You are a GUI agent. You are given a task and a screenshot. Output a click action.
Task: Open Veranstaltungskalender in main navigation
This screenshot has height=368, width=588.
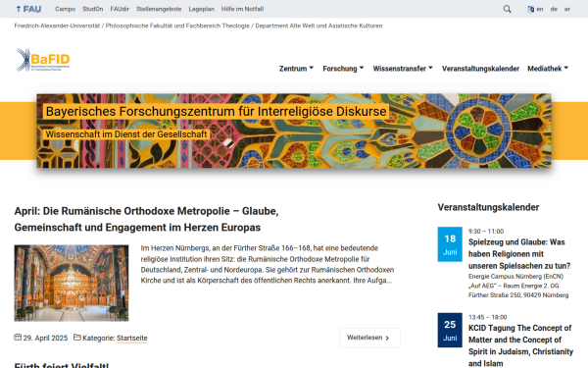(480, 69)
